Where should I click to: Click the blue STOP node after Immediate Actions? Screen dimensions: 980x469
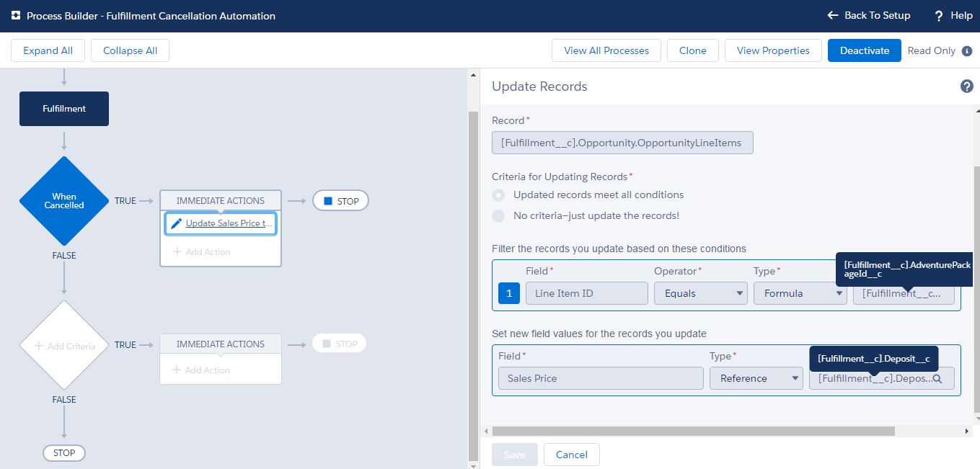[x=340, y=201]
